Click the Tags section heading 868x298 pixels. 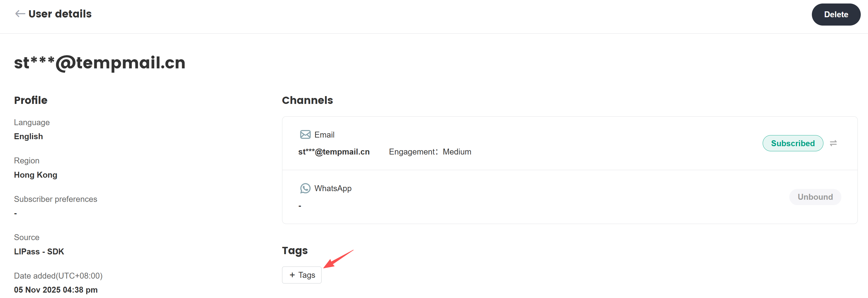tap(294, 250)
